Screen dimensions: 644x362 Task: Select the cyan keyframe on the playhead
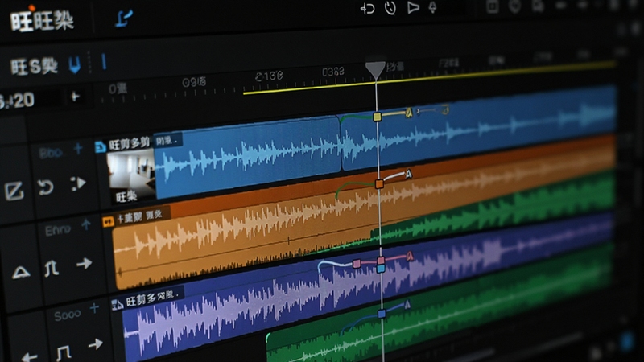381,269
